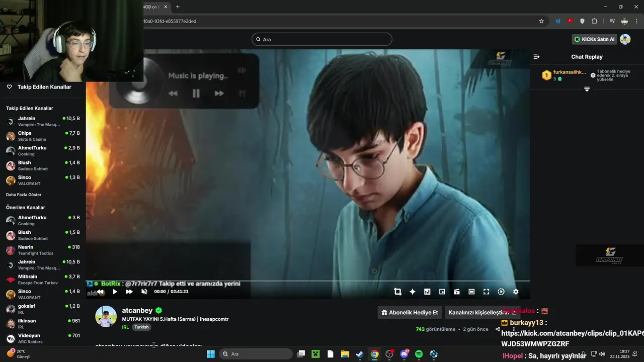Click the blue sound-wave extension icon

pos(557,21)
